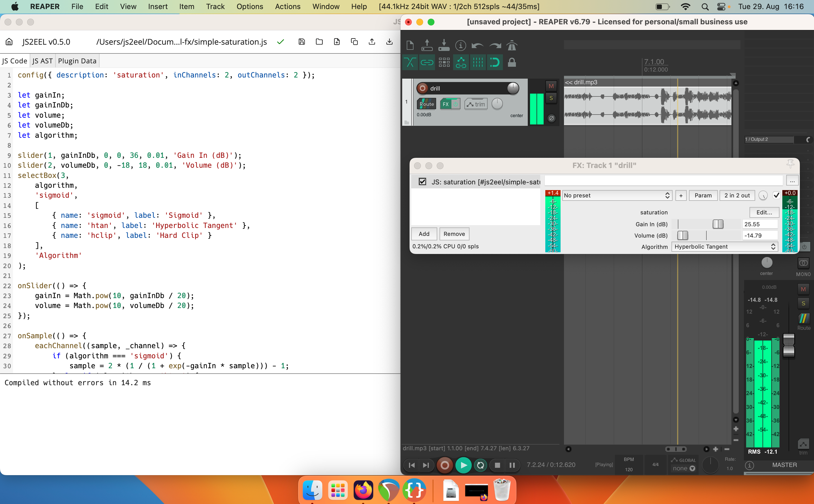The image size is (814, 504).
Task: Click the Edit... button for saturation
Action: coord(764,212)
